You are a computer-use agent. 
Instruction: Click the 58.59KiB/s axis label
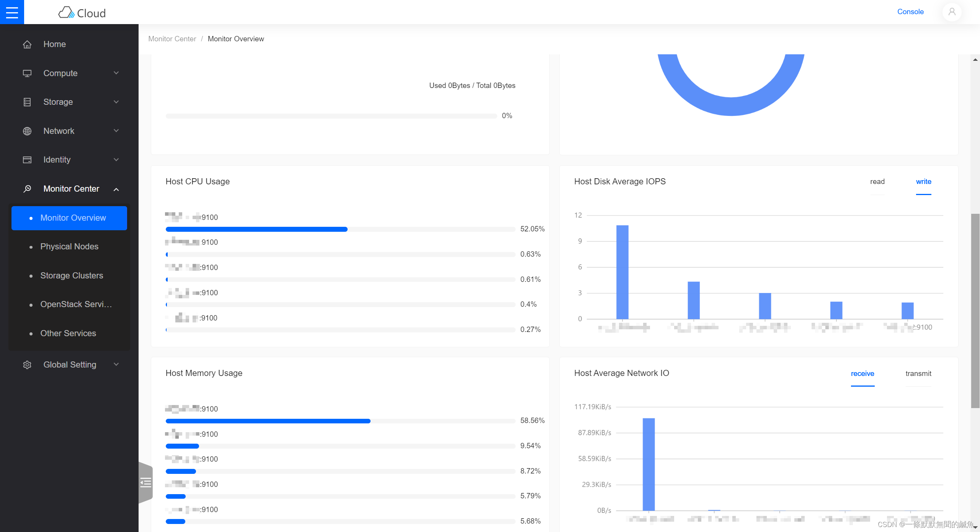(x=595, y=459)
